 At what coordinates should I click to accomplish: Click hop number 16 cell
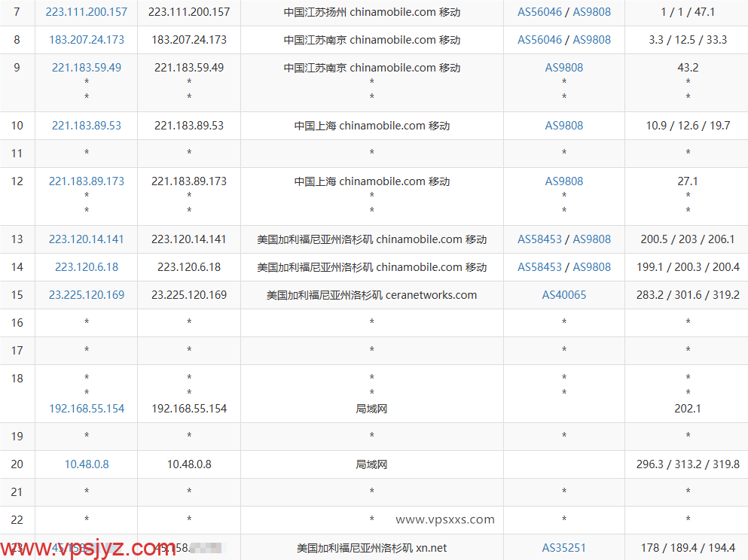(17, 323)
